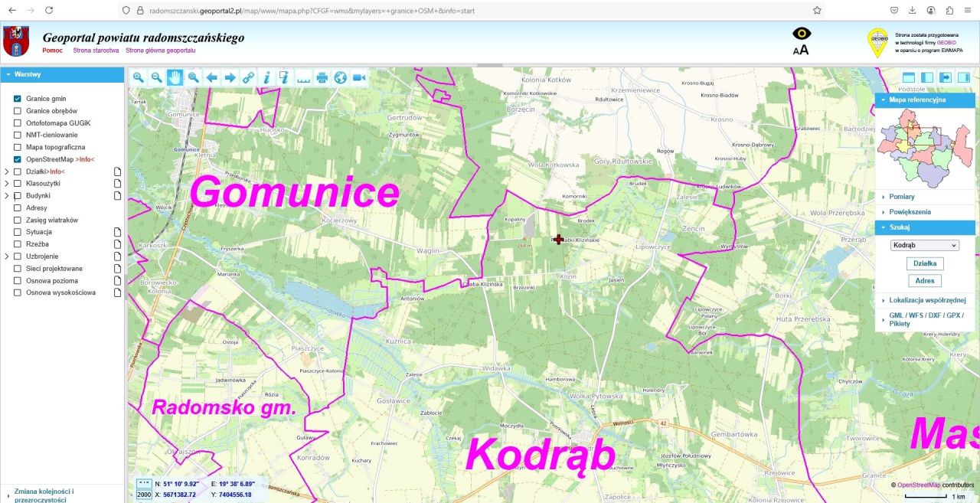Uncheck the Granice gmin layer
The width and height of the screenshot is (980, 503).
(x=18, y=99)
